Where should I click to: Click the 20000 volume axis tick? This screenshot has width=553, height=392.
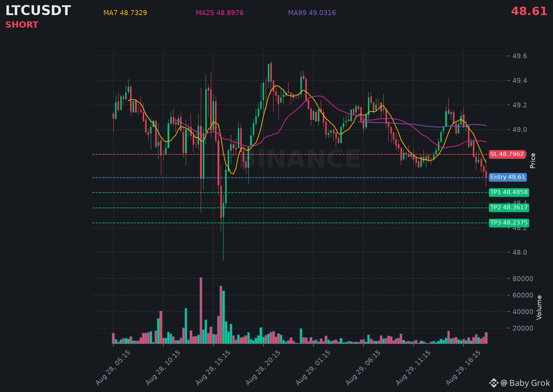523,328
